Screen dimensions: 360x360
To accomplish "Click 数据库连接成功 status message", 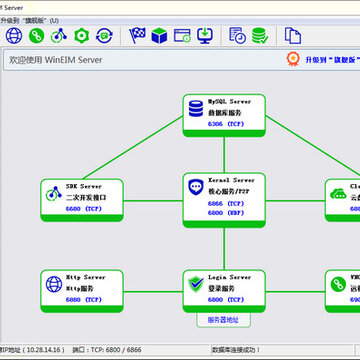I will (x=236, y=350).
